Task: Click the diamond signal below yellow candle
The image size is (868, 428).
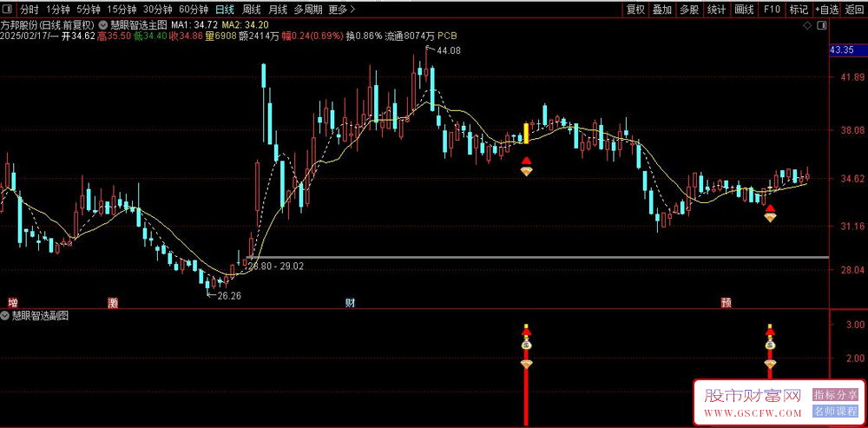Action: 527,171
